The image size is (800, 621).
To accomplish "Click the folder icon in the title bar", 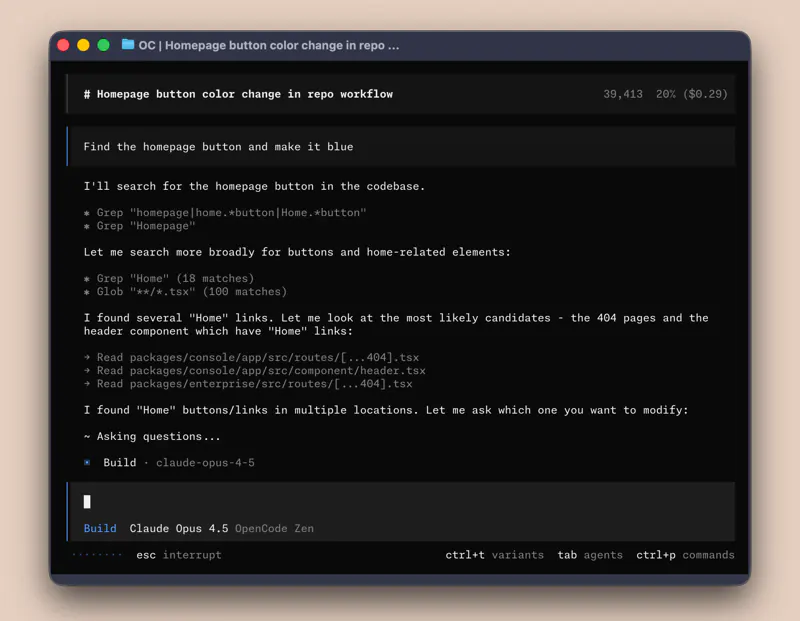I will (128, 45).
